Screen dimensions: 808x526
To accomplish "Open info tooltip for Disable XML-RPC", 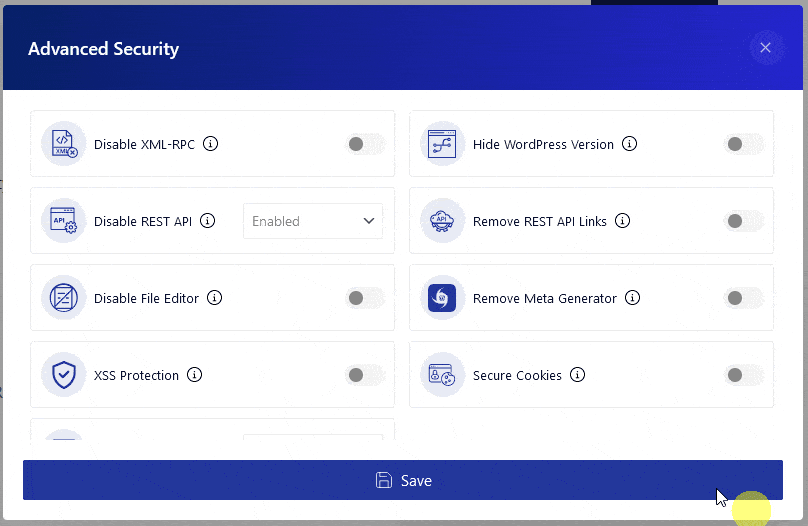I will click(x=210, y=144).
